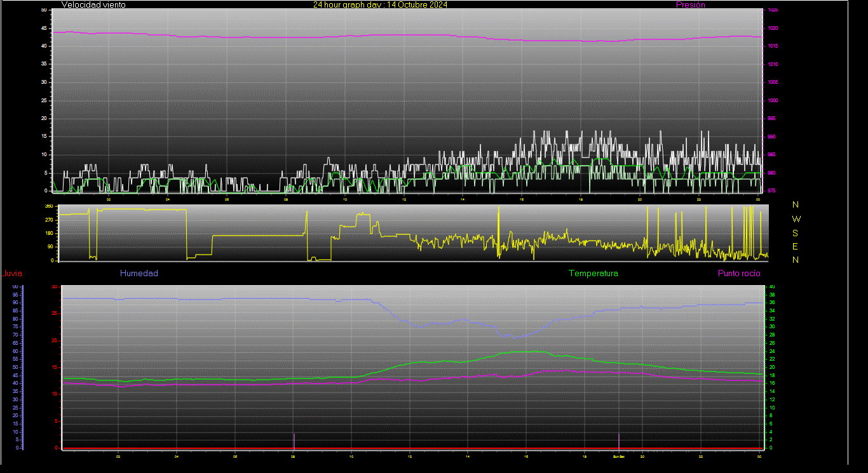The width and height of the screenshot is (868, 473).
Task: Click the red "lluvia" label
Action: point(13,274)
